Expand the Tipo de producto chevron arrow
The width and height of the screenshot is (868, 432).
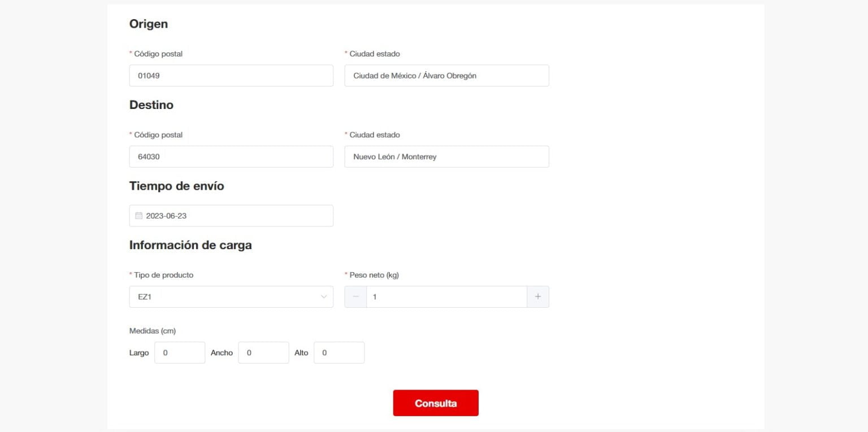point(324,296)
